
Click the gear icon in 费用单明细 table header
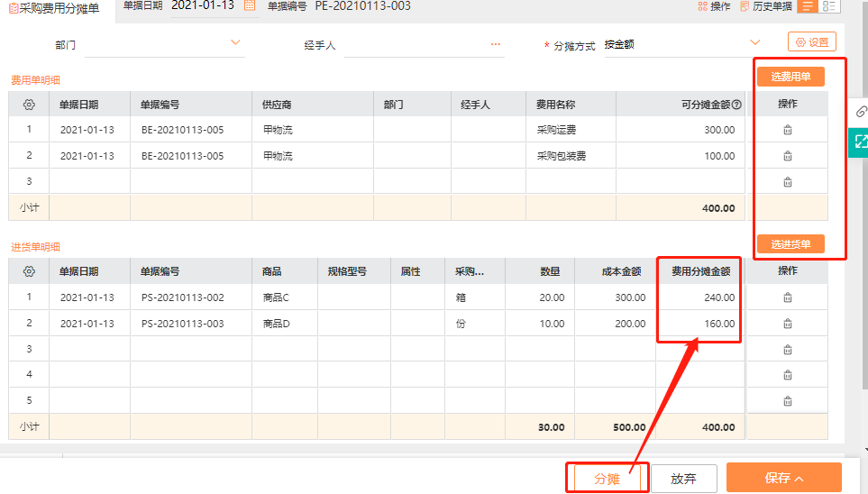(29, 105)
